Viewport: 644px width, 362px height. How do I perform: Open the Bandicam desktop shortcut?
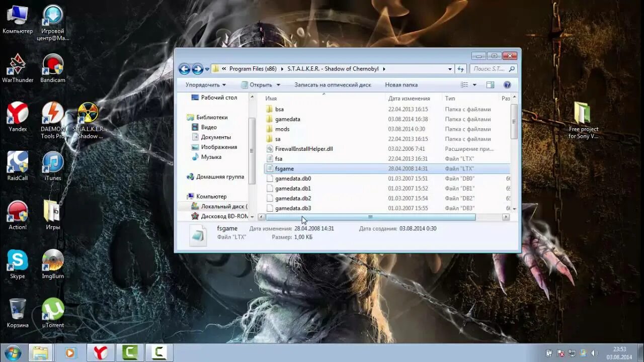pos(53,68)
